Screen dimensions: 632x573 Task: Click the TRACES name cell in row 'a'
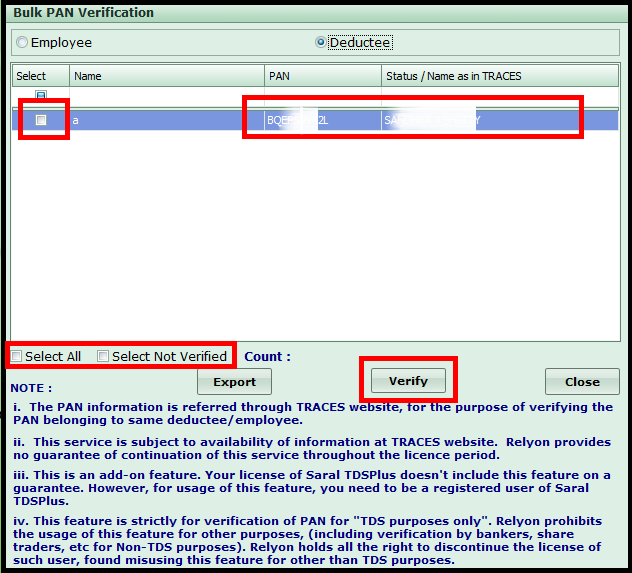click(500, 120)
